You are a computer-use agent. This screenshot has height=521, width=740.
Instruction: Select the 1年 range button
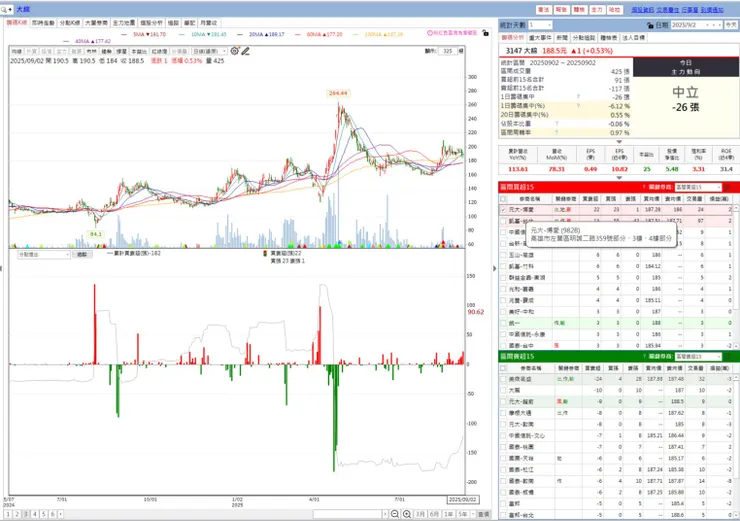(x=448, y=514)
